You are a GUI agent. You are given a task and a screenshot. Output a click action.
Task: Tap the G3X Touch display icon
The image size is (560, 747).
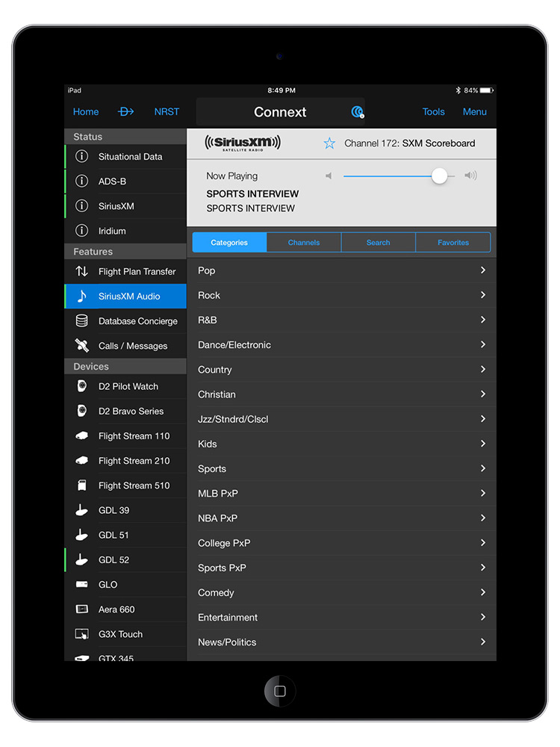[x=82, y=634]
